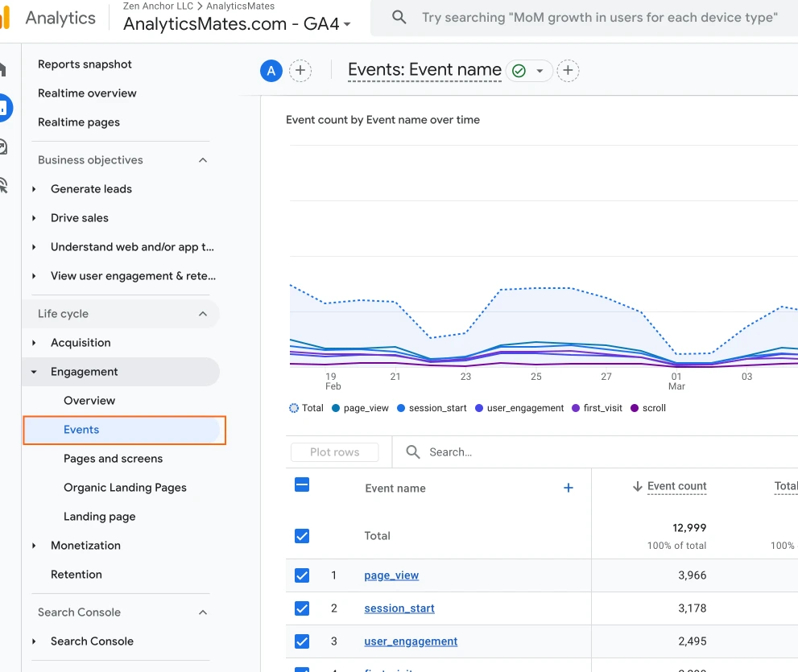Click the sort arrow beside Event count
The image size is (798, 672).
(637, 486)
